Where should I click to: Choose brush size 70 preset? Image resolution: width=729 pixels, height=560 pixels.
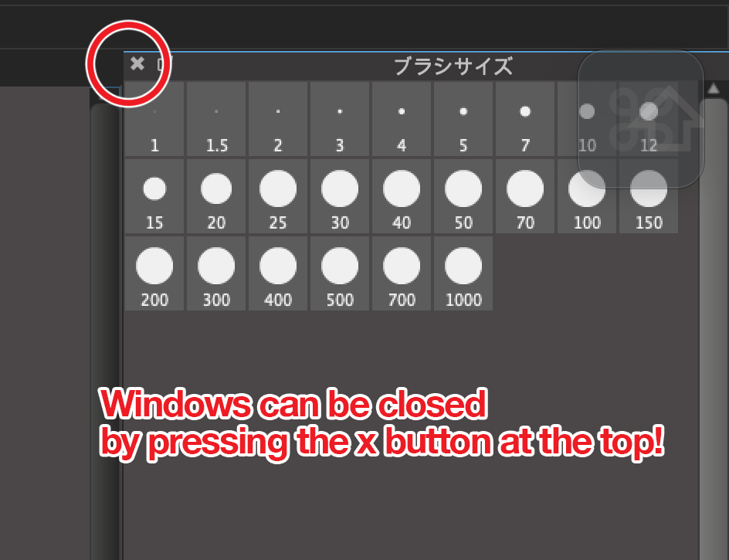525,196
